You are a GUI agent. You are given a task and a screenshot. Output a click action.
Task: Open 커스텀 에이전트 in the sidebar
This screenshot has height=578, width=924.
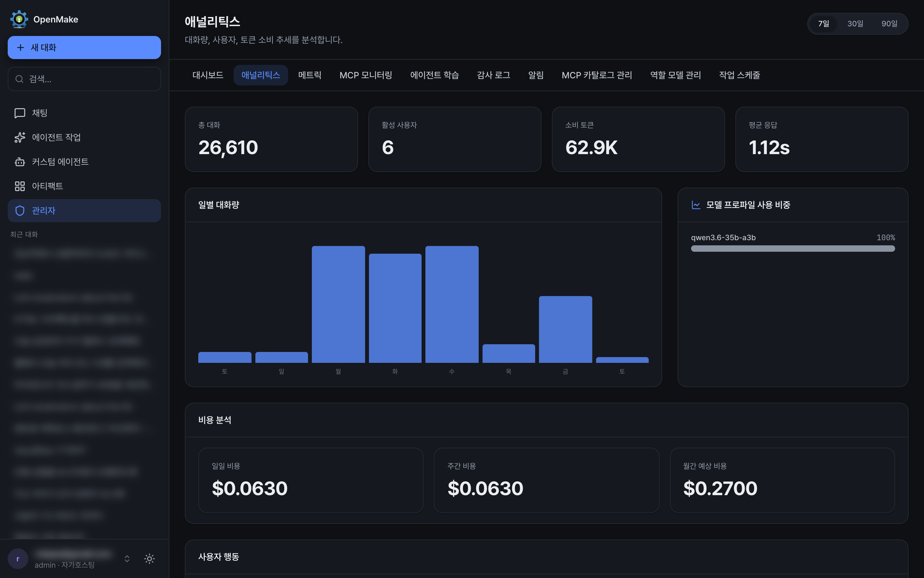(x=84, y=162)
